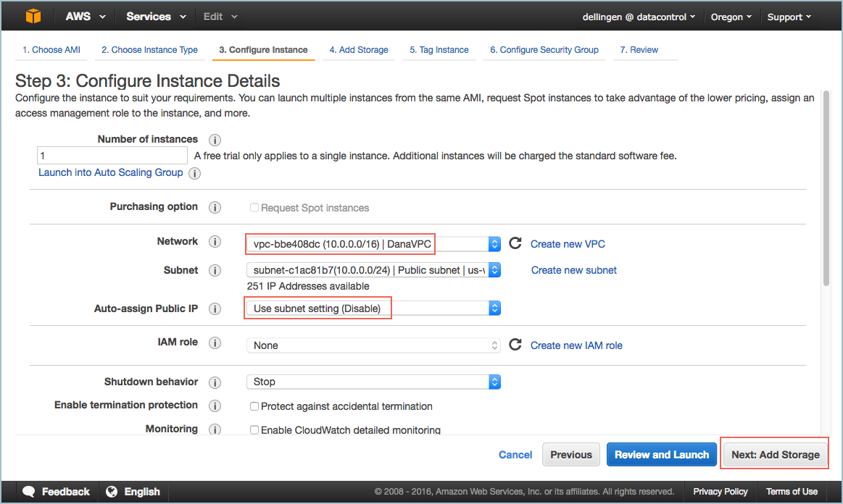Open the Create new VPC link
This screenshot has width=843, height=504.
coord(568,244)
